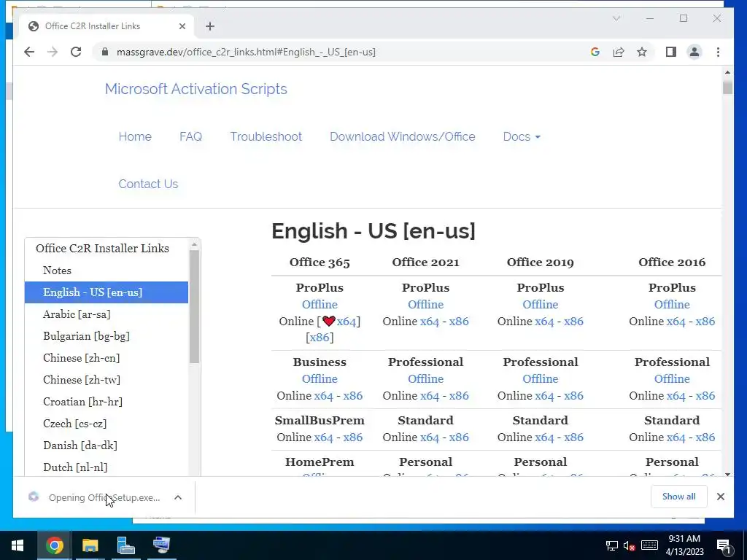Download Office 2016 ProPlus Offline
The width and height of the screenshot is (747, 560).
click(672, 304)
